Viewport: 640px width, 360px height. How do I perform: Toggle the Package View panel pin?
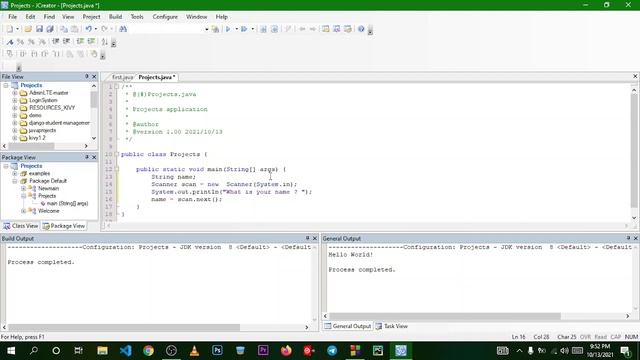pos(87,157)
